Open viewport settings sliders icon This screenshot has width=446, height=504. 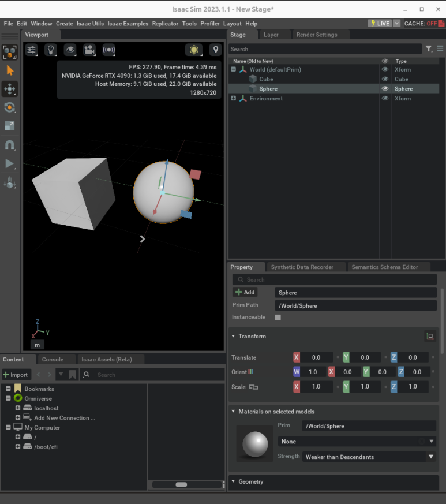tap(32, 50)
